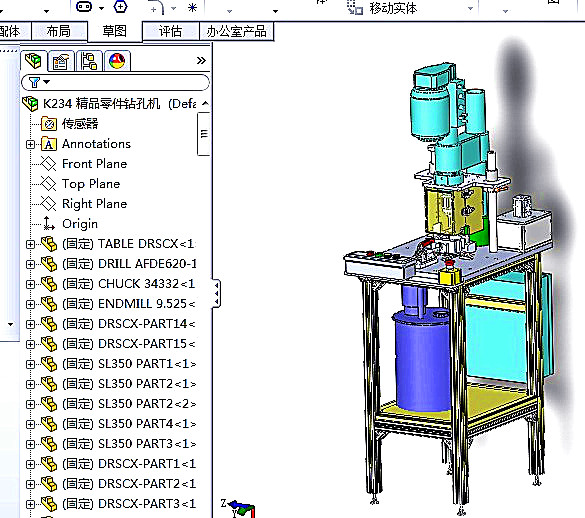Select the DRSCX-PART15 row text

click(129, 344)
